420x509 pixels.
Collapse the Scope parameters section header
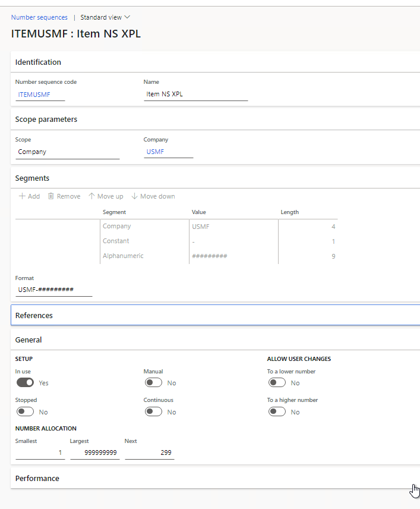coord(216,120)
